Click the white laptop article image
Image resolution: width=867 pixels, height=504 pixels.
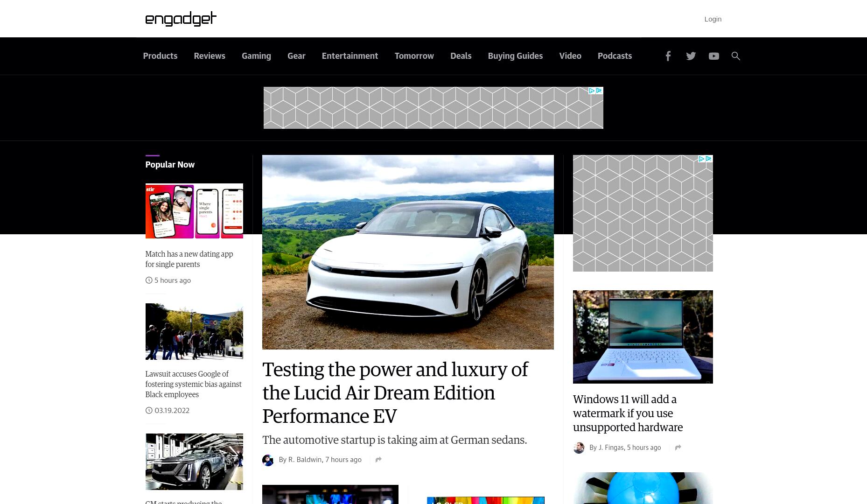[643, 337]
